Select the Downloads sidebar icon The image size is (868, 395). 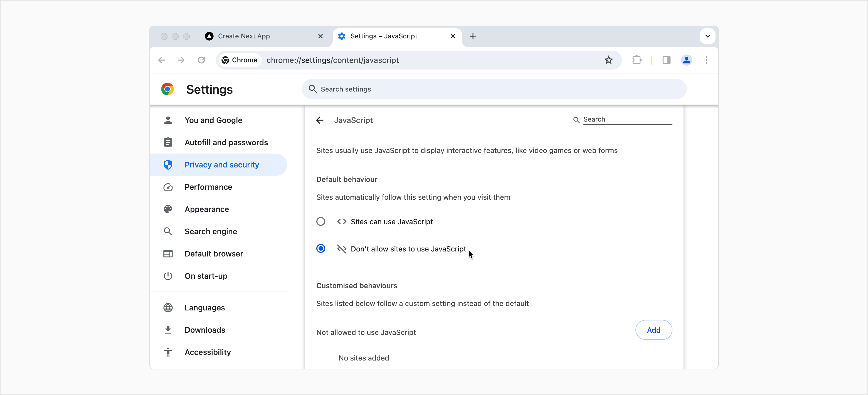168,330
